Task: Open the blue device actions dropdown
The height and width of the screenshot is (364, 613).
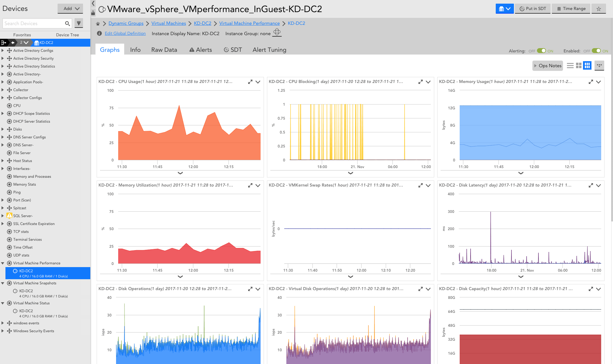Action: click(x=505, y=9)
